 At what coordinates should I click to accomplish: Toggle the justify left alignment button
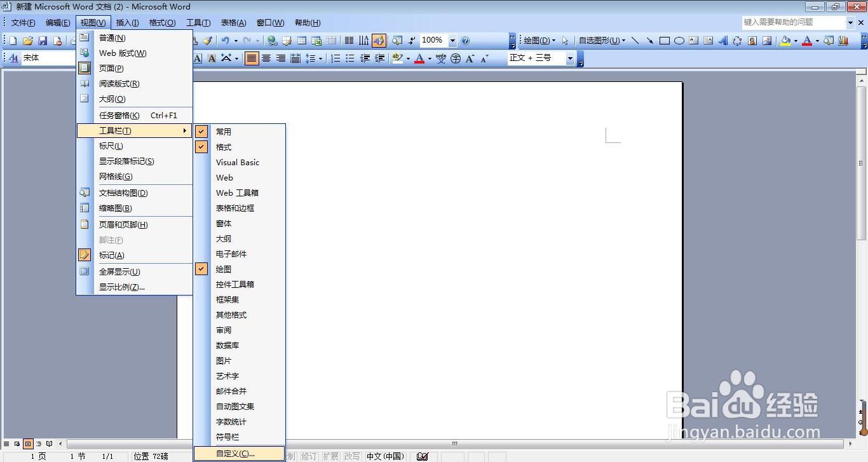pos(252,58)
